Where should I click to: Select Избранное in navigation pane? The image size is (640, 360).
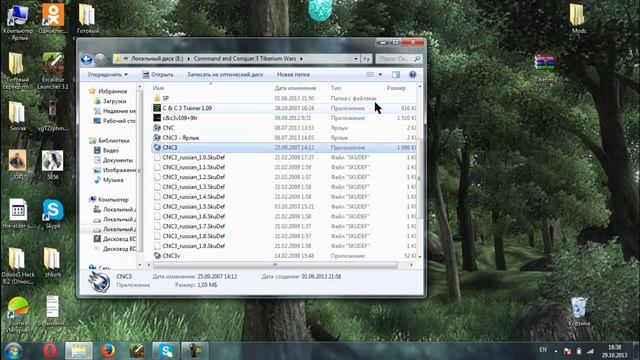(113, 91)
